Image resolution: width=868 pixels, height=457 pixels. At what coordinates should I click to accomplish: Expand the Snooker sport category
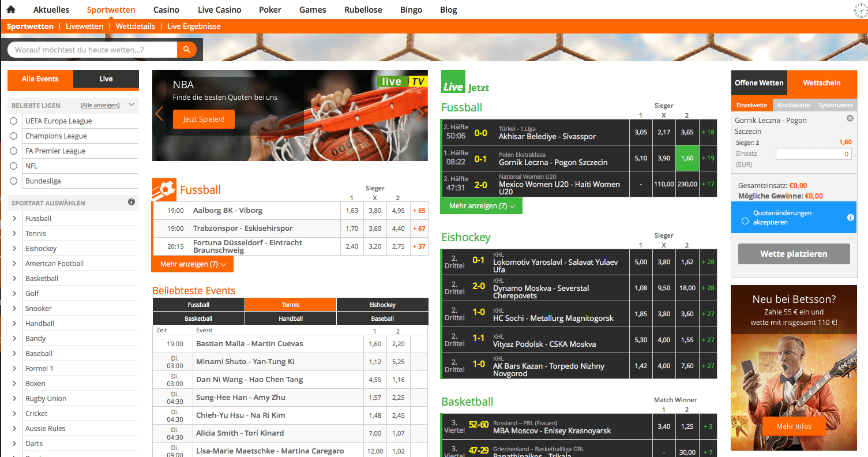[14, 309]
